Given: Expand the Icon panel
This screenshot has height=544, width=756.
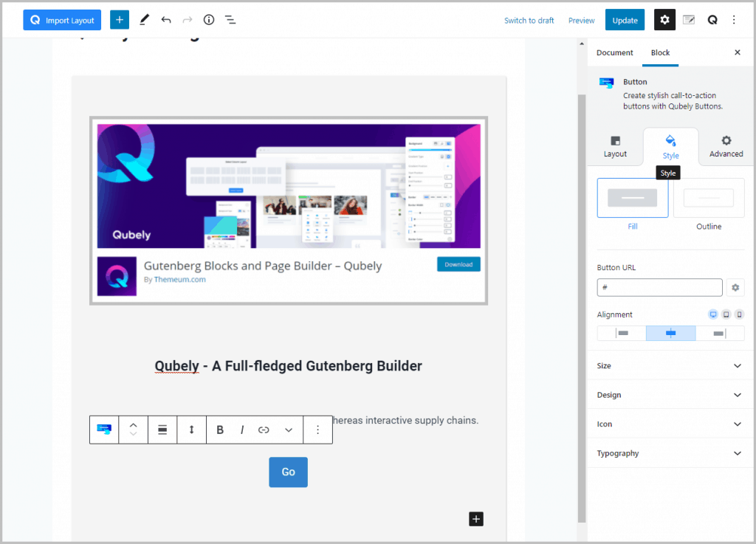Looking at the screenshot, I should tap(669, 424).
